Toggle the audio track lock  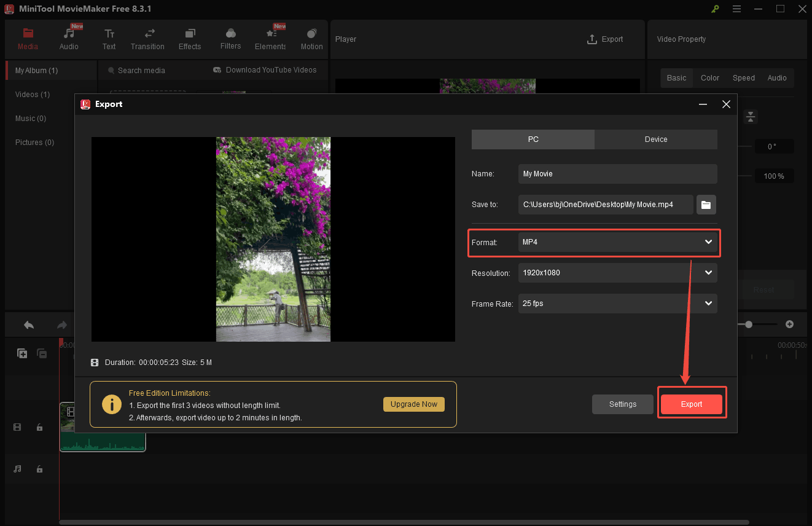(x=39, y=469)
